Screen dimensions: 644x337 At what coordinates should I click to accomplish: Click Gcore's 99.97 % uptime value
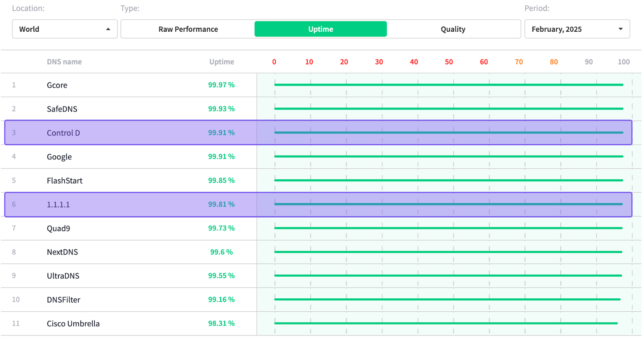click(x=221, y=85)
